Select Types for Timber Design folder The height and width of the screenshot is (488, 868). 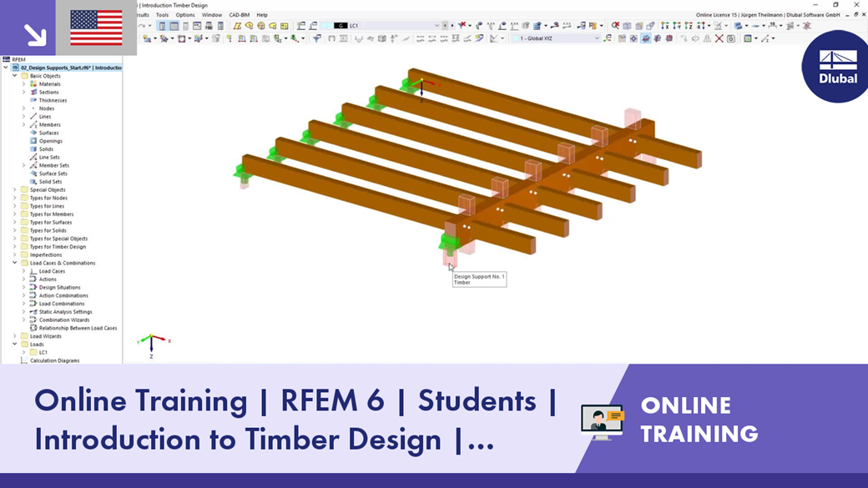pyautogui.click(x=58, y=247)
